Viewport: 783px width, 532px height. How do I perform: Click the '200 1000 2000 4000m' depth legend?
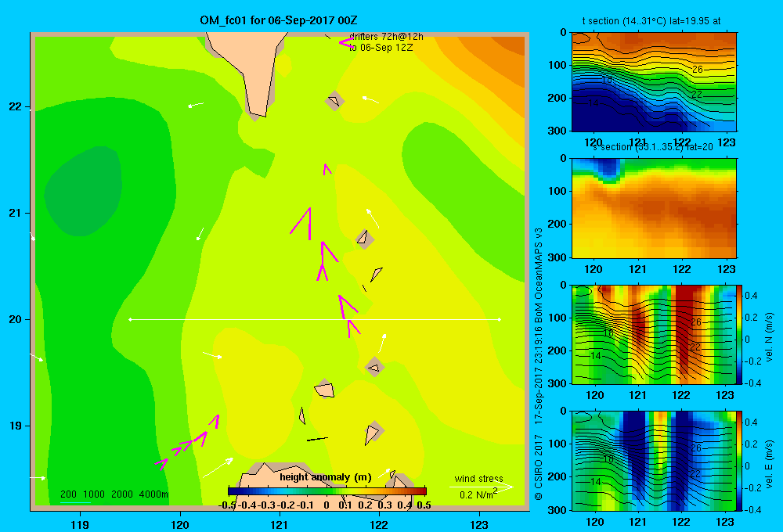tap(114, 494)
